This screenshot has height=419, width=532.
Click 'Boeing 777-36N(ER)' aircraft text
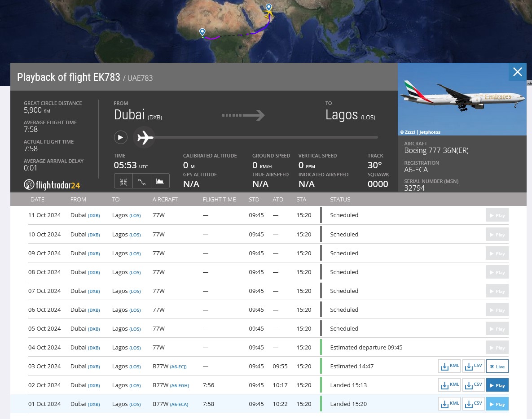pos(436,151)
